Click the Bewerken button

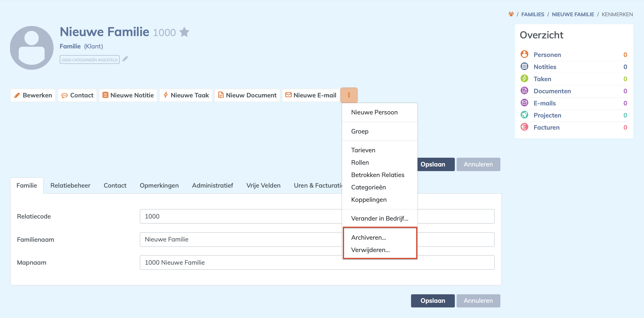point(33,95)
